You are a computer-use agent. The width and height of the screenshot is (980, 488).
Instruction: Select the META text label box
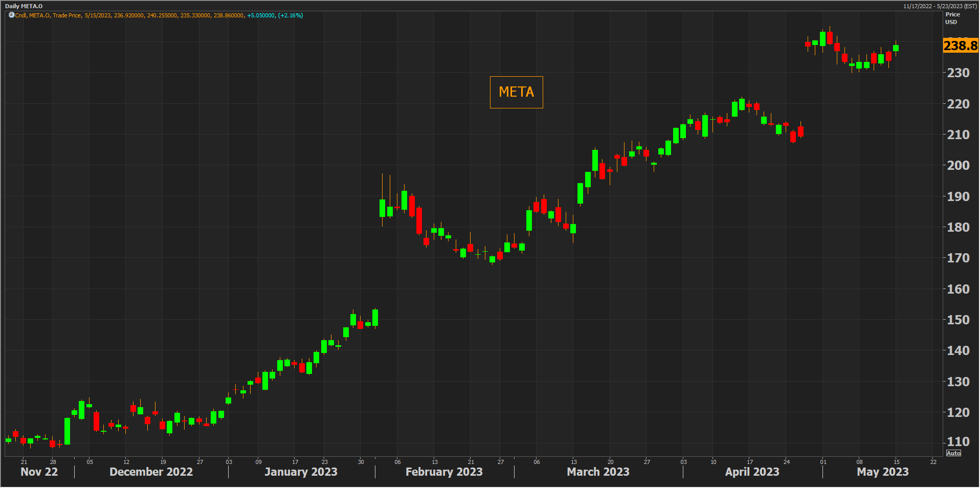pyautogui.click(x=516, y=92)
